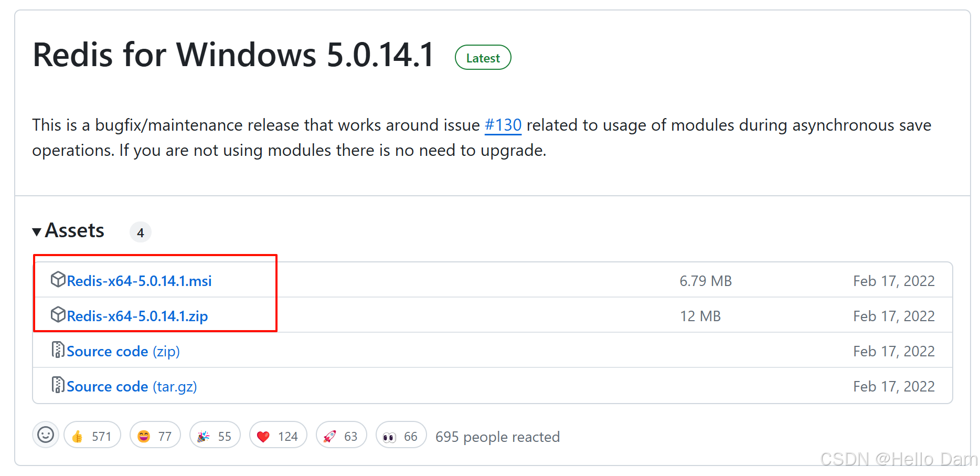Click the package icon beside Redis-x64-5.0.14.1.msi
The image size is (980, 476).
click(58, 279)
